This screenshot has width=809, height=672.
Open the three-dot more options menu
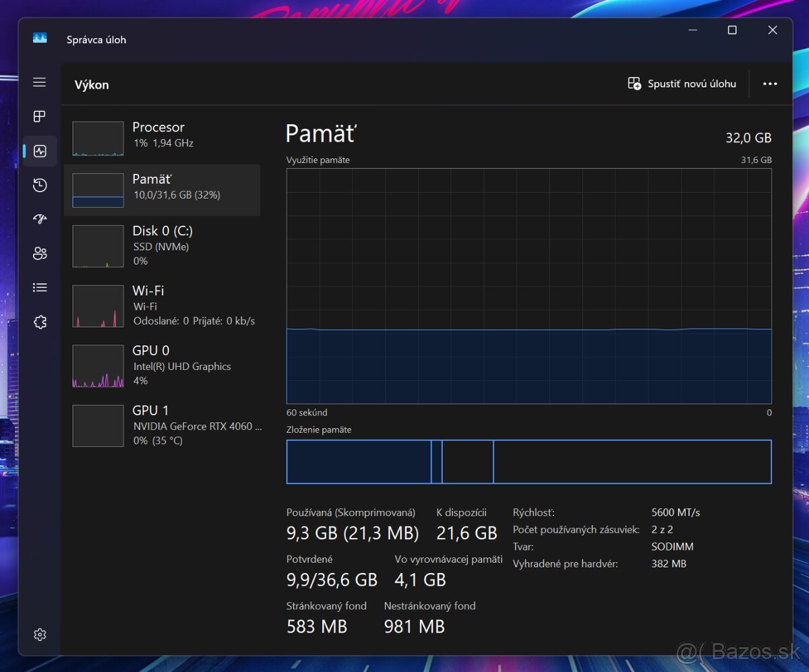pos(770,84)
